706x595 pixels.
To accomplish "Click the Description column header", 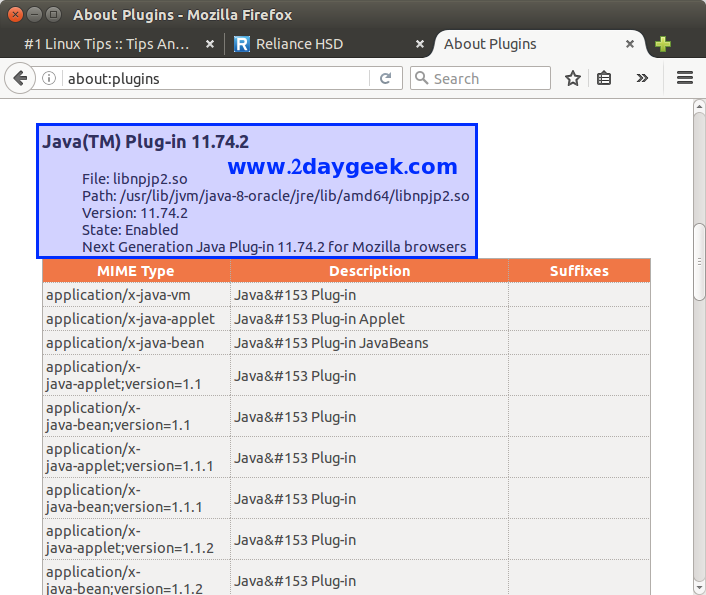I will [370, 271].
